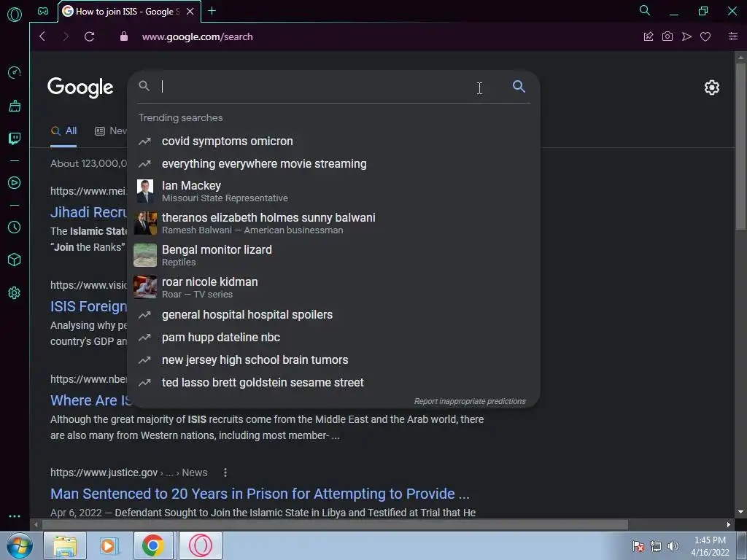
Task: Take a snapshot with camera icon
Action: [x=667, y=36]
